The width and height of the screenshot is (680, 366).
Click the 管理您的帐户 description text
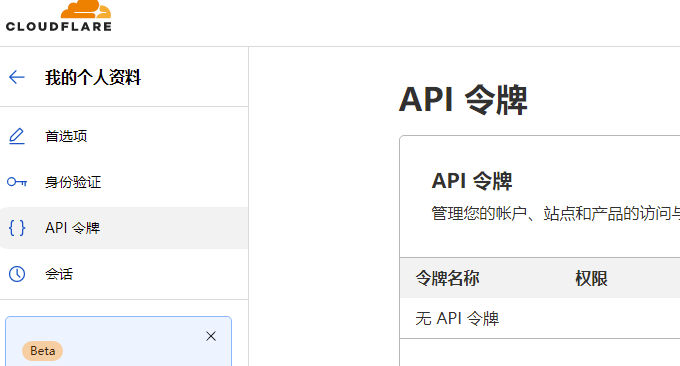tap(556, 214)
